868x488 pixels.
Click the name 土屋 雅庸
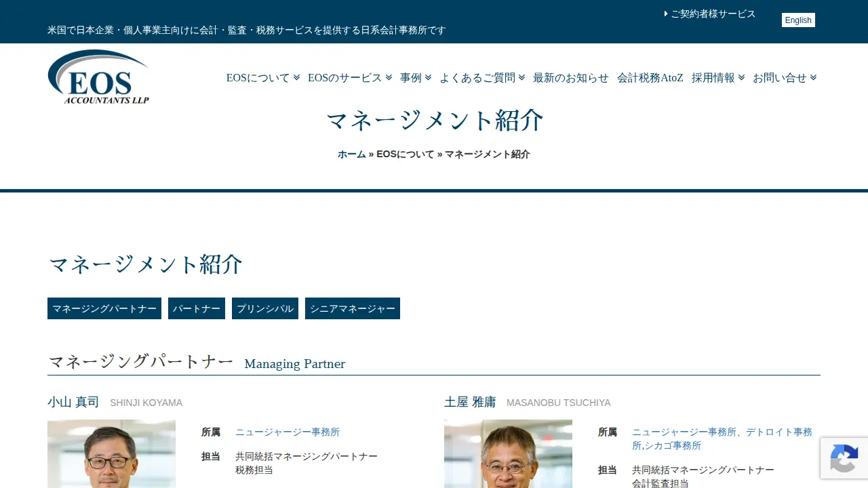point(470,402)
